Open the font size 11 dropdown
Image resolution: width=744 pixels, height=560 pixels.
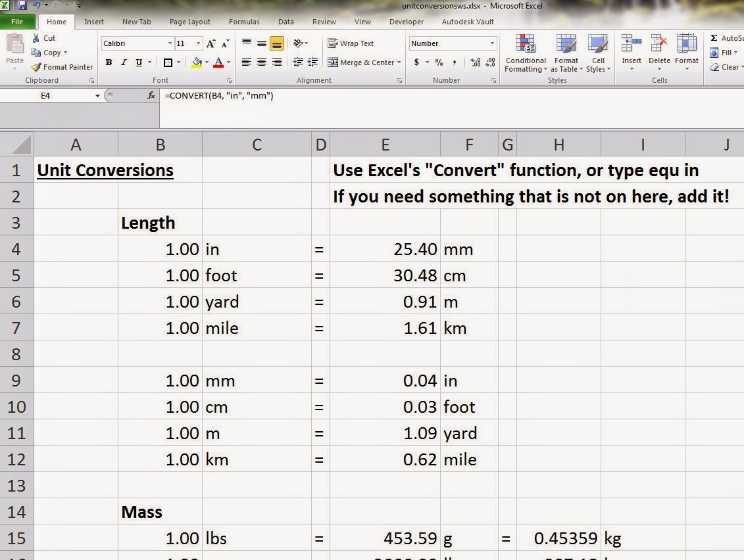(199, 43)
